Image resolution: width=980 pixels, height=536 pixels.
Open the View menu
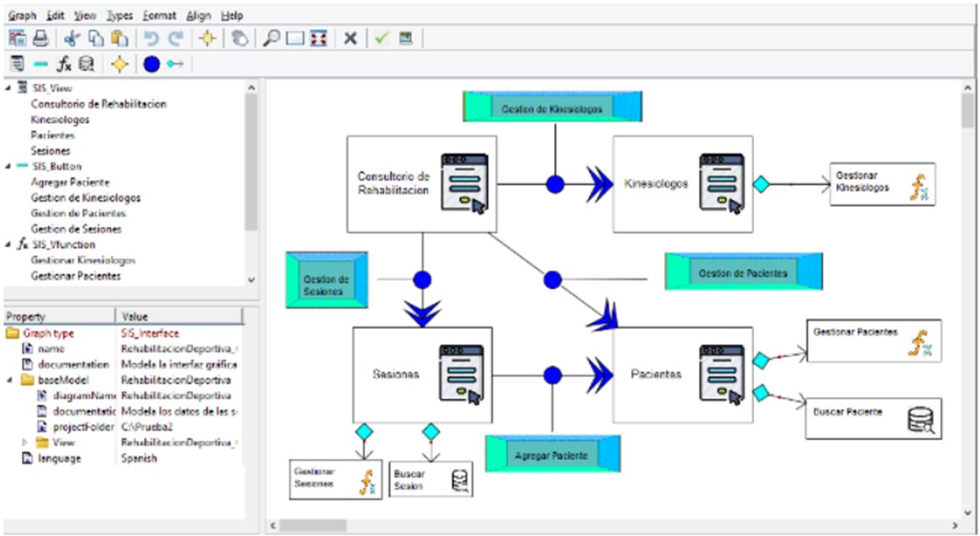point(85,15)
